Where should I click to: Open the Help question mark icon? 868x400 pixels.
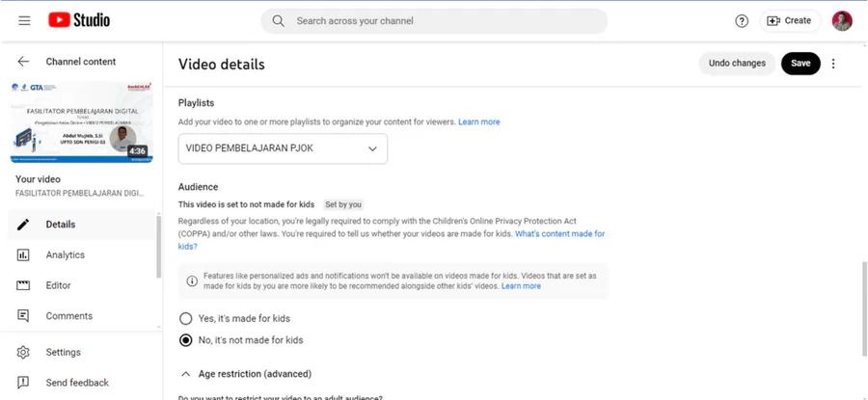point(742,20)
